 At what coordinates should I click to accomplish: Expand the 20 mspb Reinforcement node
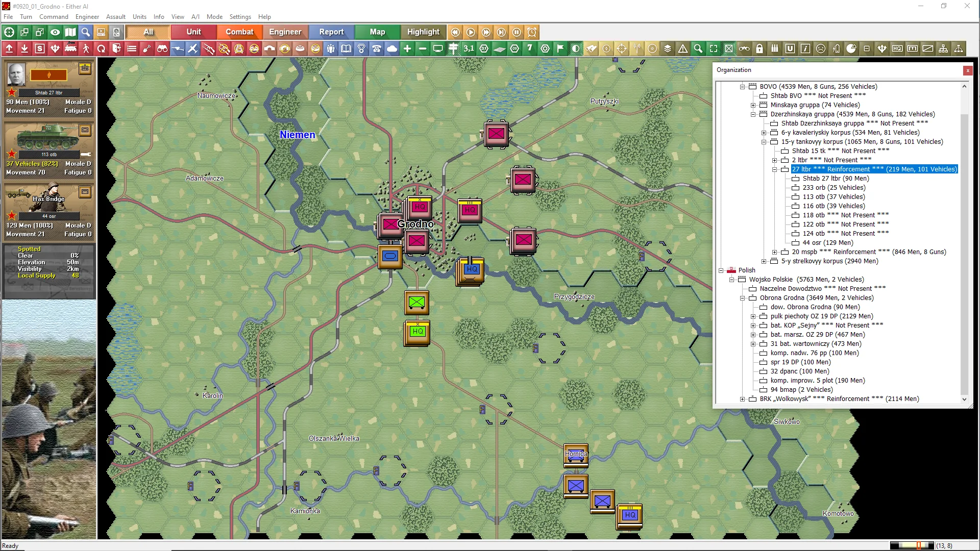coord(774,252)
